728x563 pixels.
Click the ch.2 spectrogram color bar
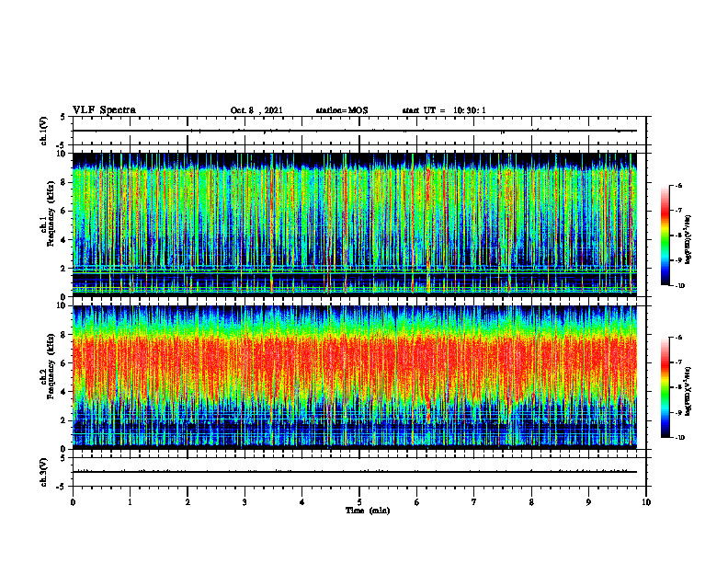665,387
